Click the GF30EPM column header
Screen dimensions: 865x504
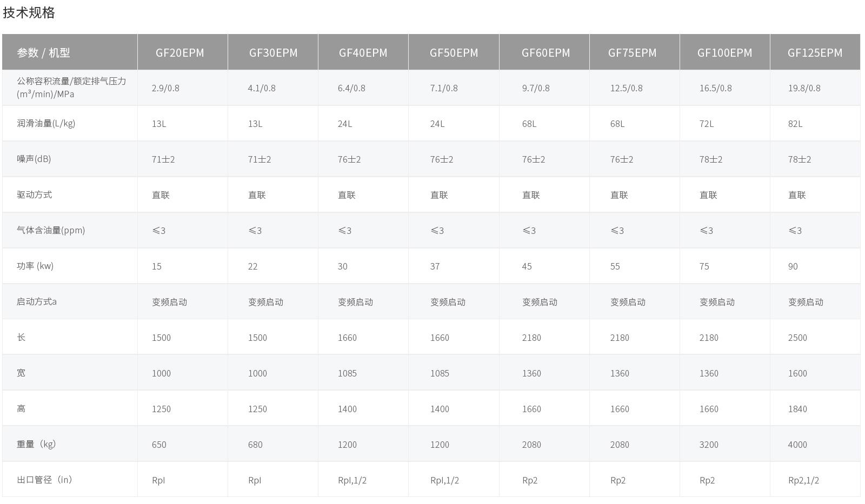tap(273, 53)
